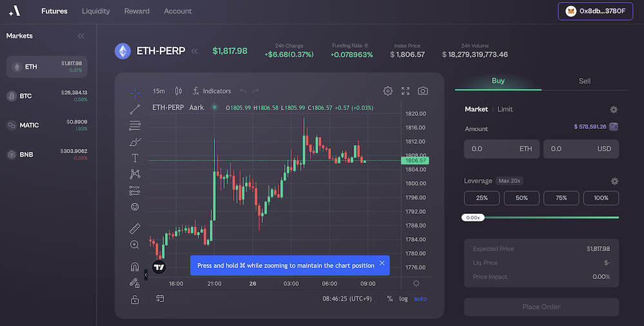Select the ruler measure tool
The image size is (644, 326).
(x=135, y=228)
